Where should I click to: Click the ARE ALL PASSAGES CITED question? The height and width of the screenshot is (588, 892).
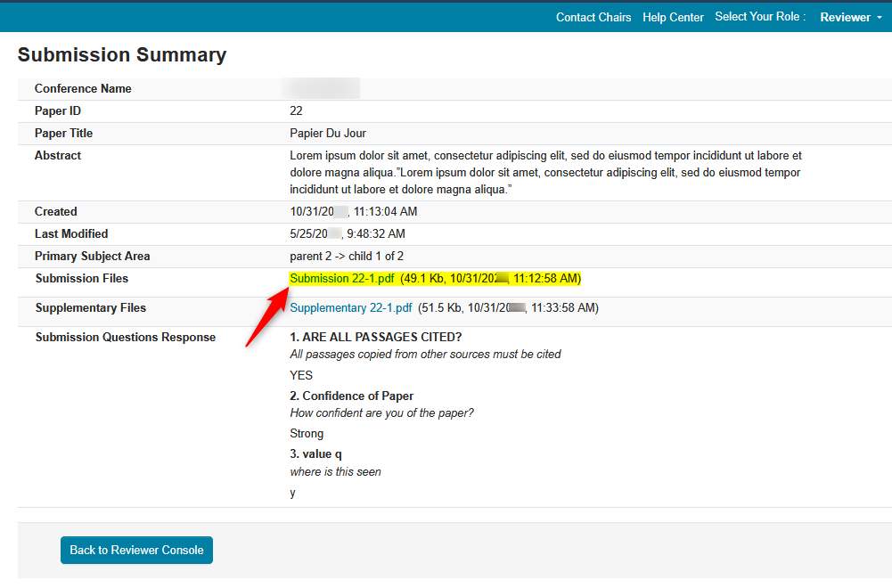tap(376, 337)
